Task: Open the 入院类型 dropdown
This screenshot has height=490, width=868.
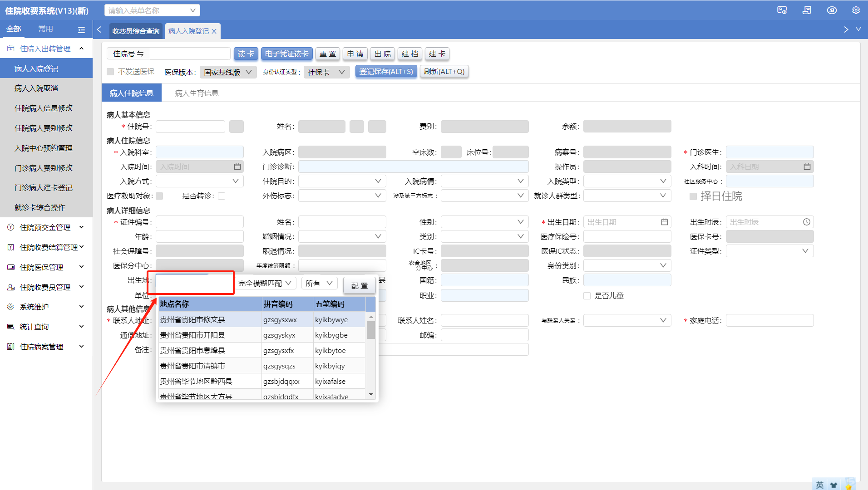Action: pyautogui.click(x=627, y=181)
